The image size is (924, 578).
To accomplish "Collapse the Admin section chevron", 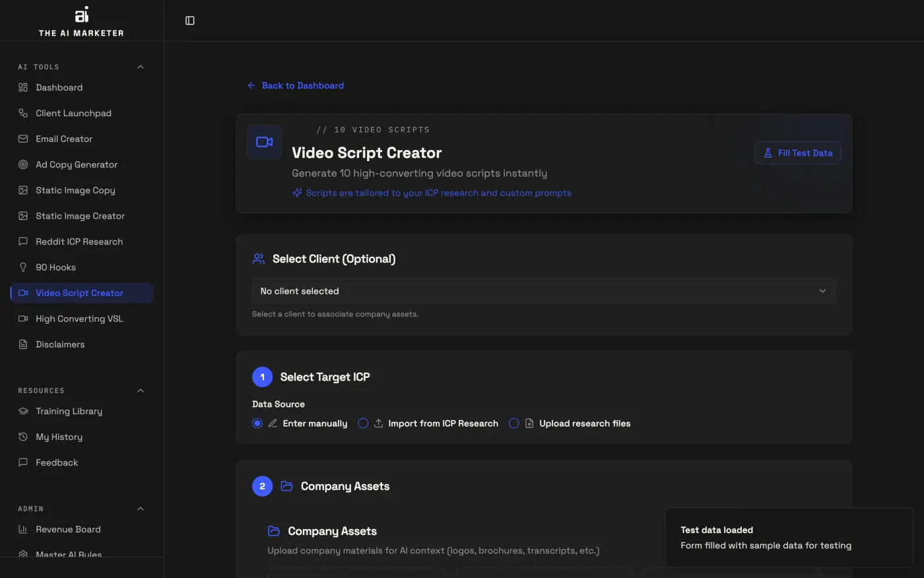I will (141, 509).
